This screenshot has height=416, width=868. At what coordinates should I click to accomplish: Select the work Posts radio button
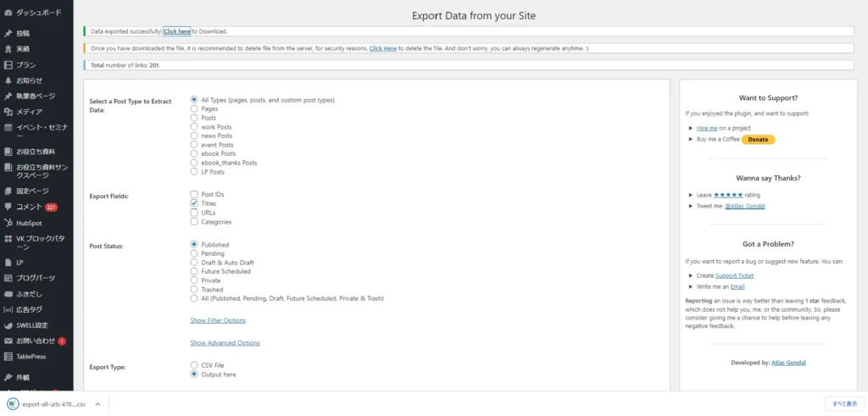(x=194, y=127)
